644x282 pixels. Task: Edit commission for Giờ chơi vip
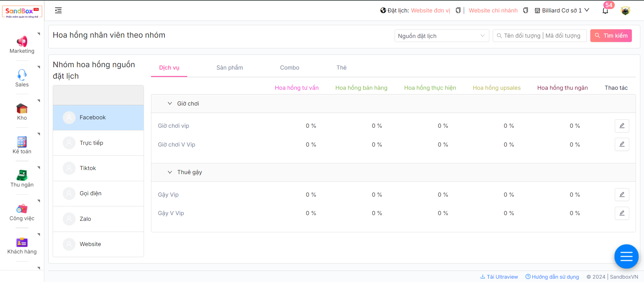tap(622, 126)
